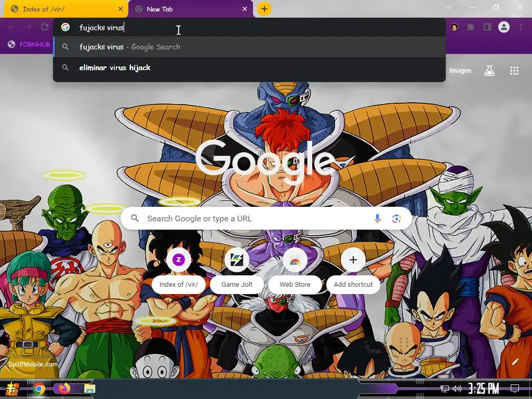Click the extension avatar icon in toolbar
The image size is (532, 399).
[454, 27]
